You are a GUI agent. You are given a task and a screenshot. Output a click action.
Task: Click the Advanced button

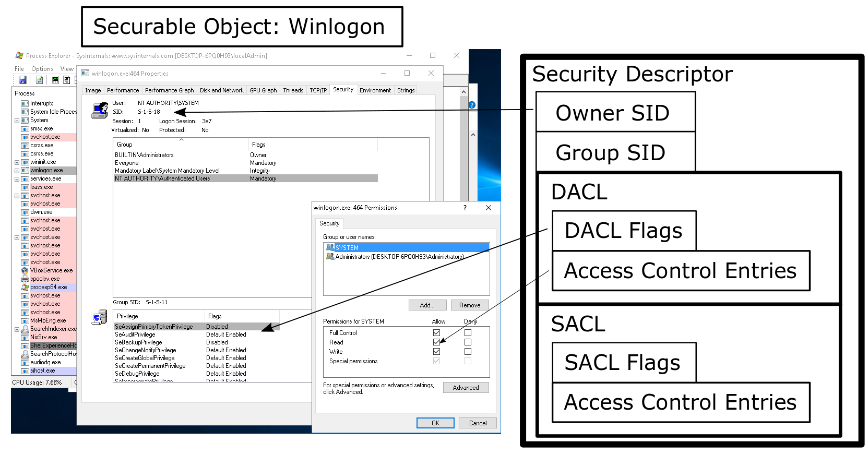click(466, 387)
